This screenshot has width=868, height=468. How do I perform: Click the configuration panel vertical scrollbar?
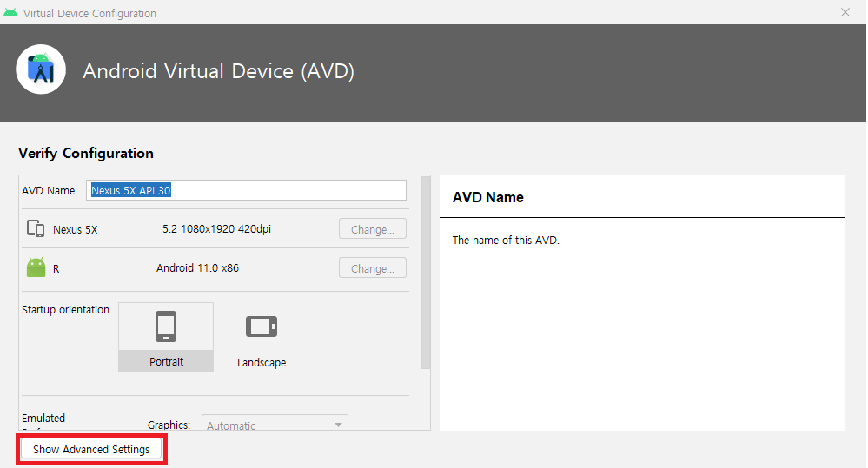point(426,273)
